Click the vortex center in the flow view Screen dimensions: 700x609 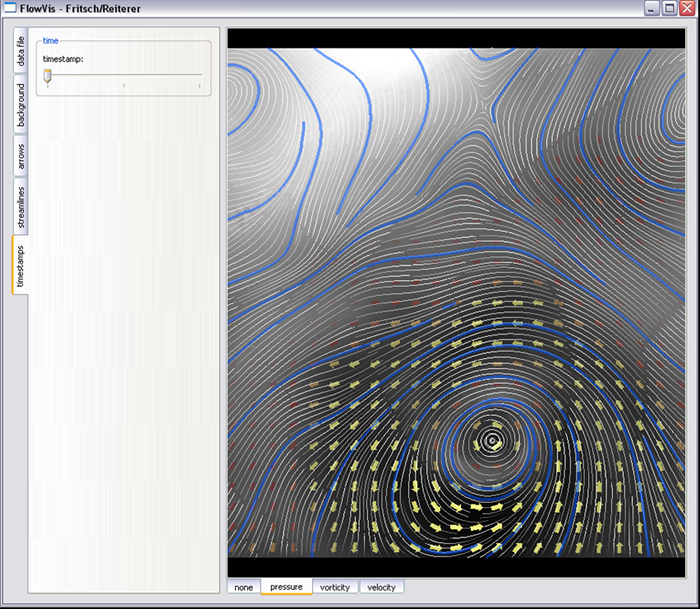click(491, 439)
